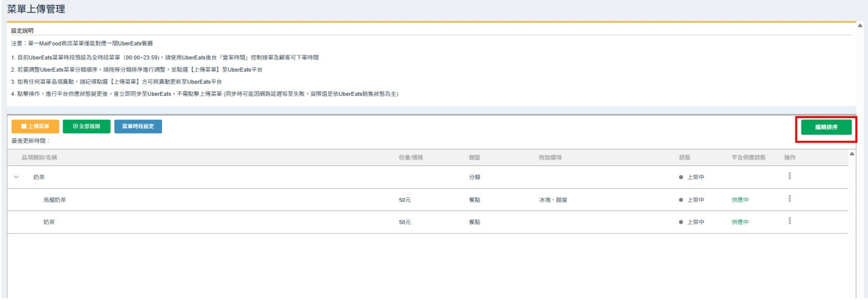
Task: Click the 冰塊、甜度 add-on options cell
Action: click(x=553, y=200)
